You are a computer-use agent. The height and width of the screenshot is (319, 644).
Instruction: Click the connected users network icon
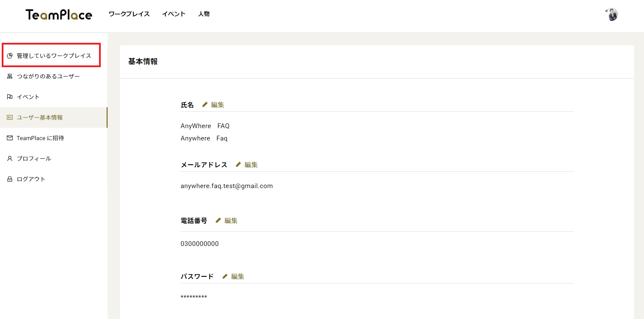point(10,76)
